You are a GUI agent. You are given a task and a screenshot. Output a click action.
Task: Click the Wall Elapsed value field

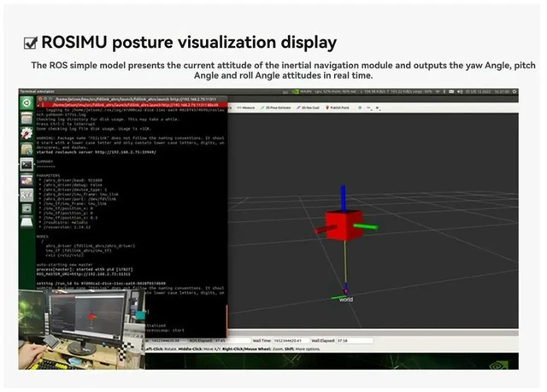[x=355, y=341]
